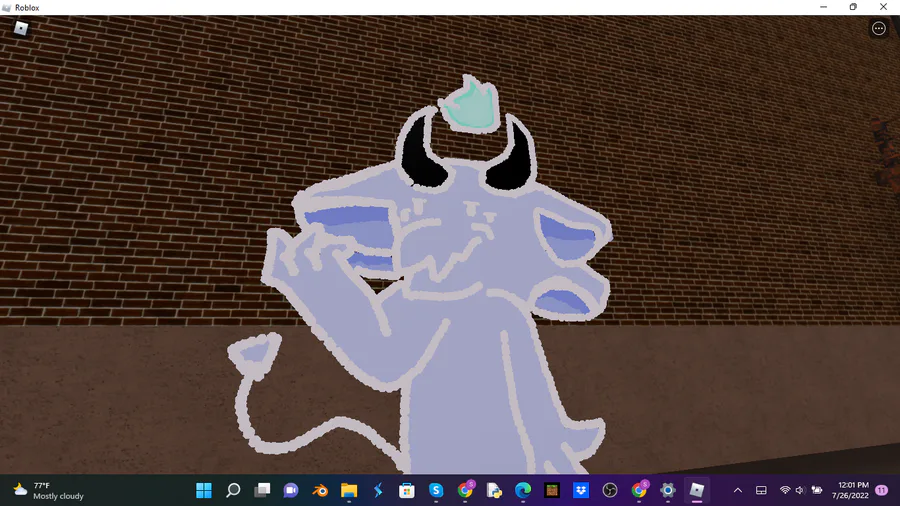The height and width of the screenshot is (506, 900).
Task: Open the in-game three-dots options button
Action: coord(879,29)
